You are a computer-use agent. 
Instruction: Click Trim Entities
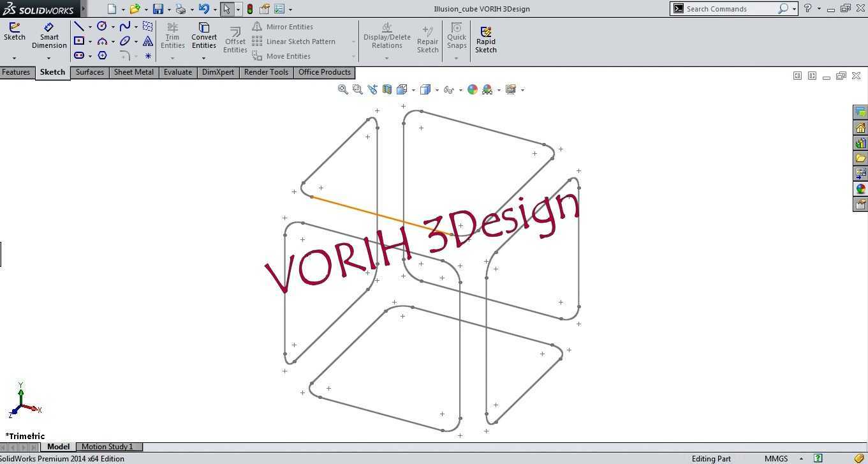(x=172, y=36)
